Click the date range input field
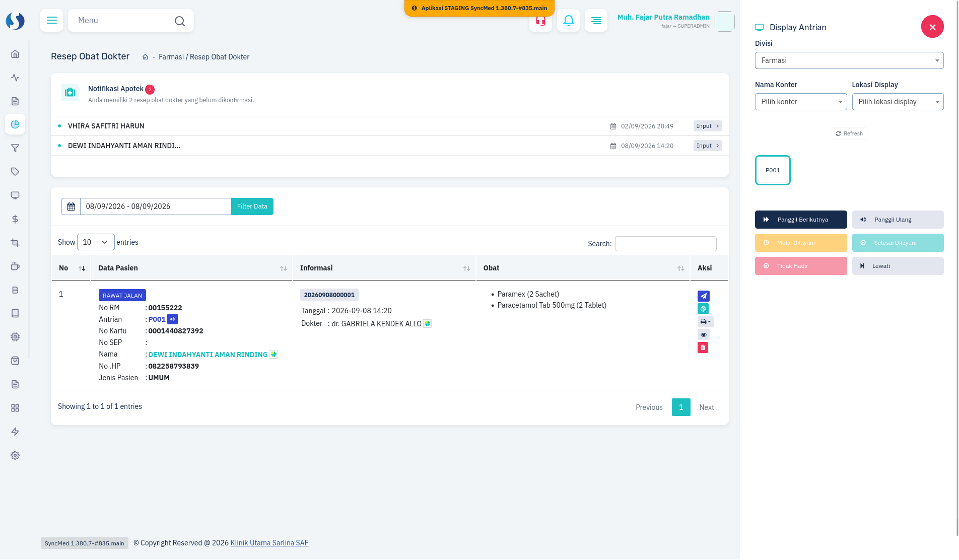This screenshot has width=959, height=560. click(x=156, y=206)
